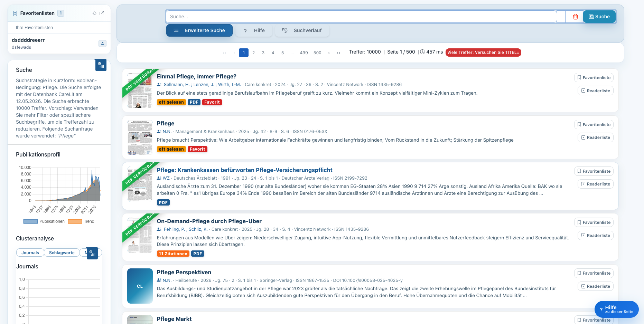Click the Favorit badge under 'Einmal Pflege, immer Pflege?'
This screenshot has height=324, width=644.
click(212, 102)
